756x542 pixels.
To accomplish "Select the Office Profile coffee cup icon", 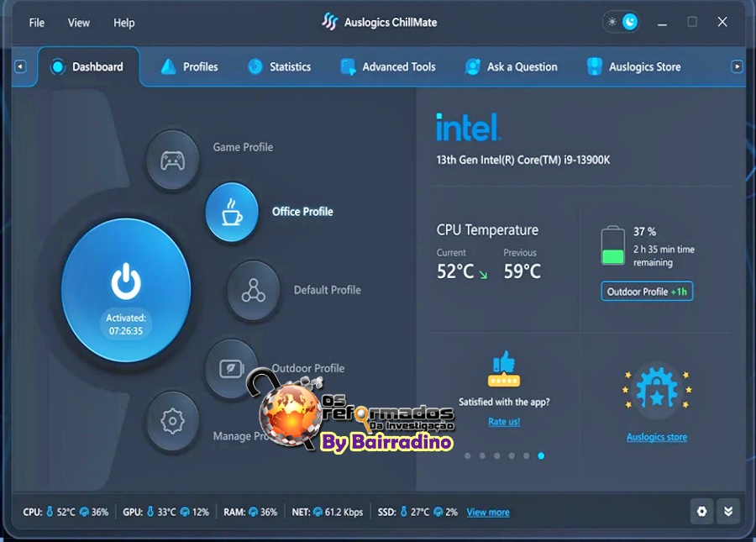I will click(232, 212).
